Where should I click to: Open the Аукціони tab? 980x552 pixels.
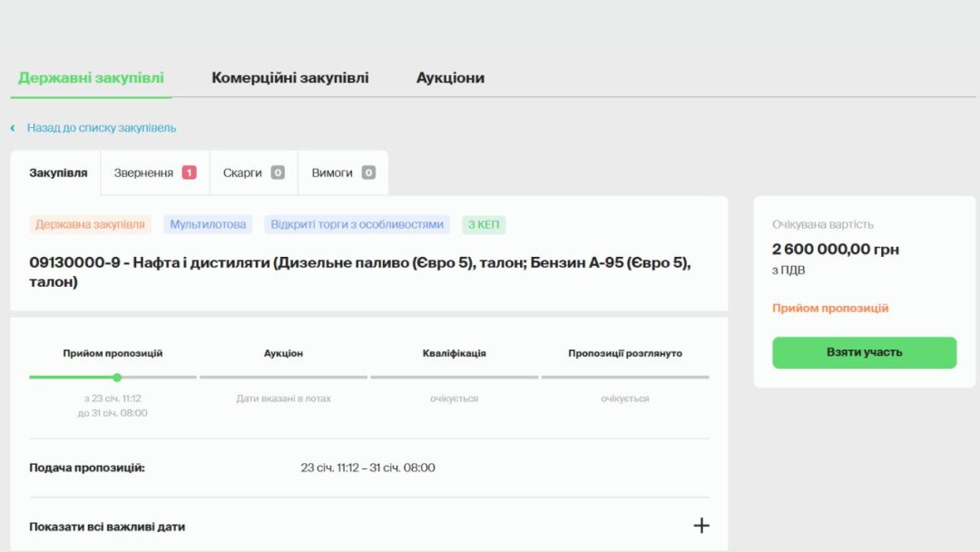[x=450, y=77]
